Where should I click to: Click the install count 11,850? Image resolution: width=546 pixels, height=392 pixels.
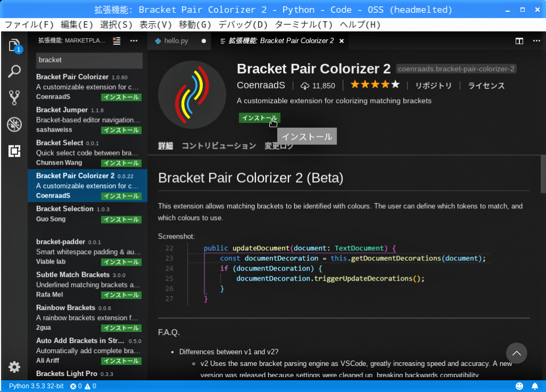point(318,86)
